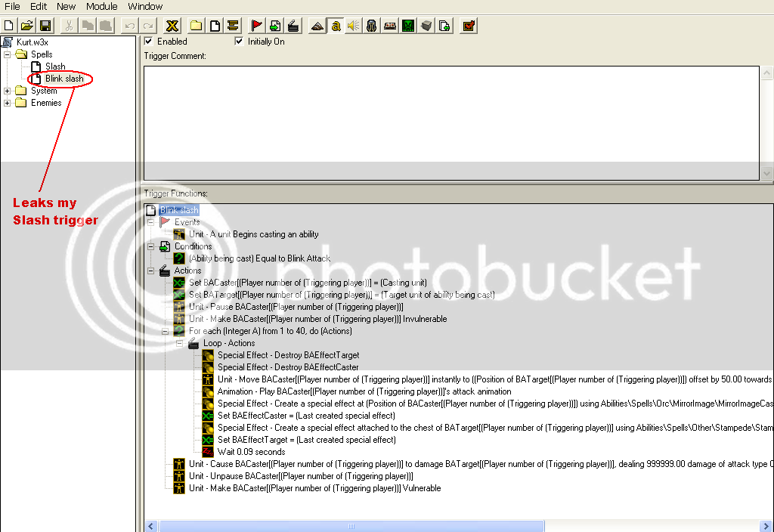This screenshot has width=774, height=532.
Task: Open the Campaign Editor module
Action: pyautogui.click(x=390, y=26)
